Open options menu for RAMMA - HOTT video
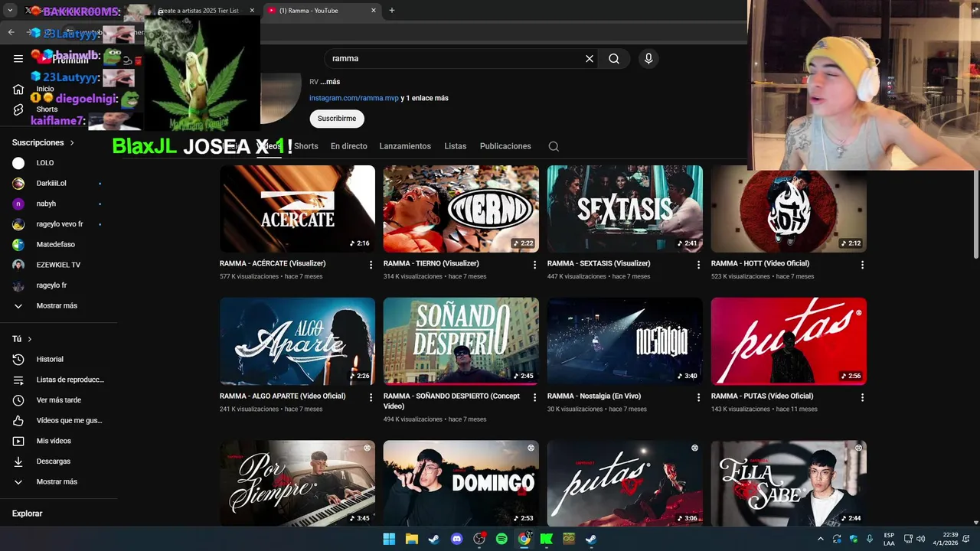The width and height of the screenshot is (980, 551). pyautogui.click(x=862, y=265)
